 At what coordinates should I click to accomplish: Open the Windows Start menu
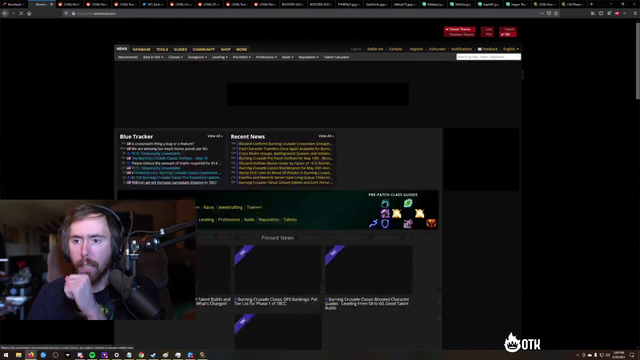6,355
